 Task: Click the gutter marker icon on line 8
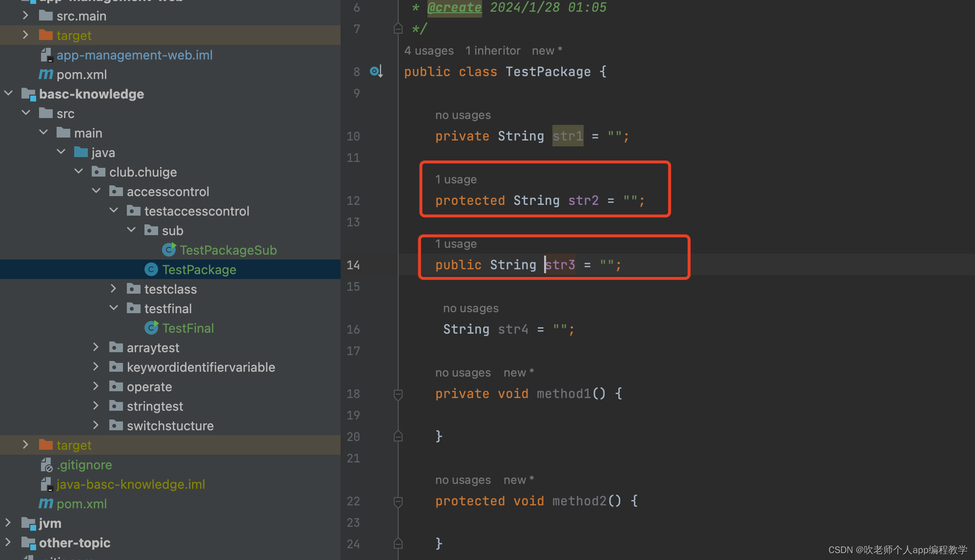click(x=376, y=71)
